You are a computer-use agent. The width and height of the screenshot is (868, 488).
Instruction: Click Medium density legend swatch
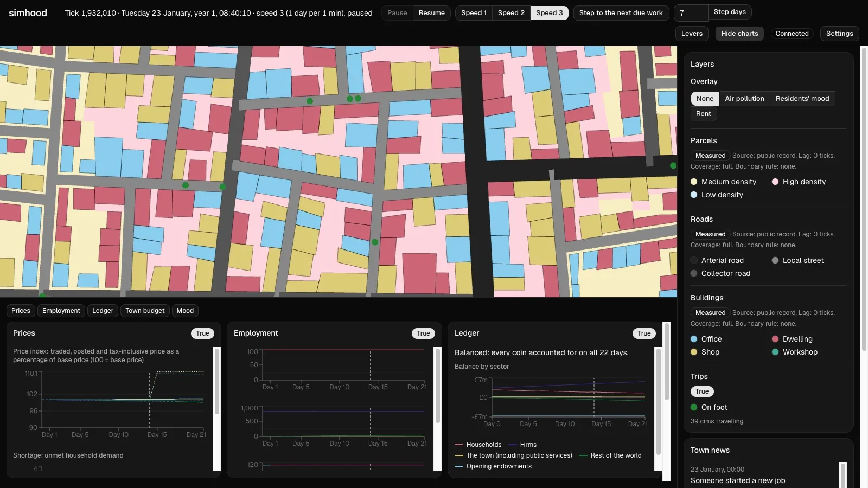pyautogui.click(x=694, y=182)
